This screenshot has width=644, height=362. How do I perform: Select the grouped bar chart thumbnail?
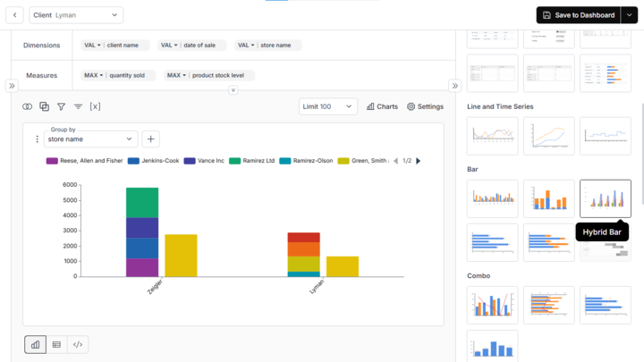(x=493, y=198)
